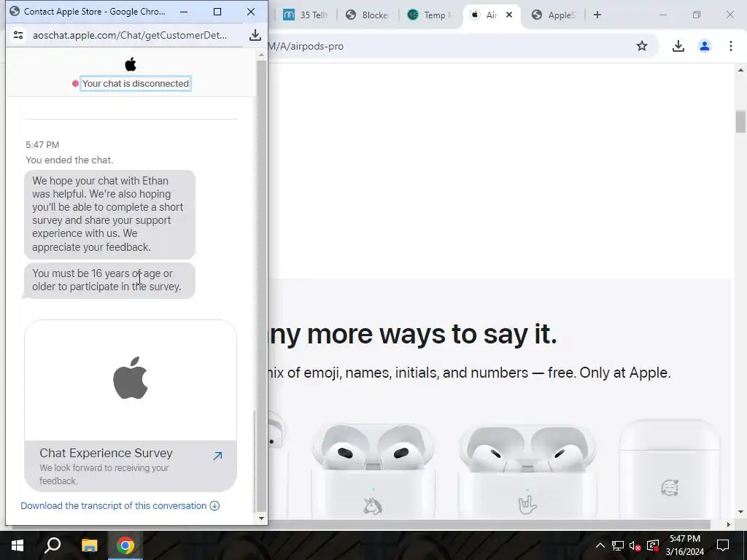
Task: Click the 'ways to say it.' heading
Action: (468, 334)
